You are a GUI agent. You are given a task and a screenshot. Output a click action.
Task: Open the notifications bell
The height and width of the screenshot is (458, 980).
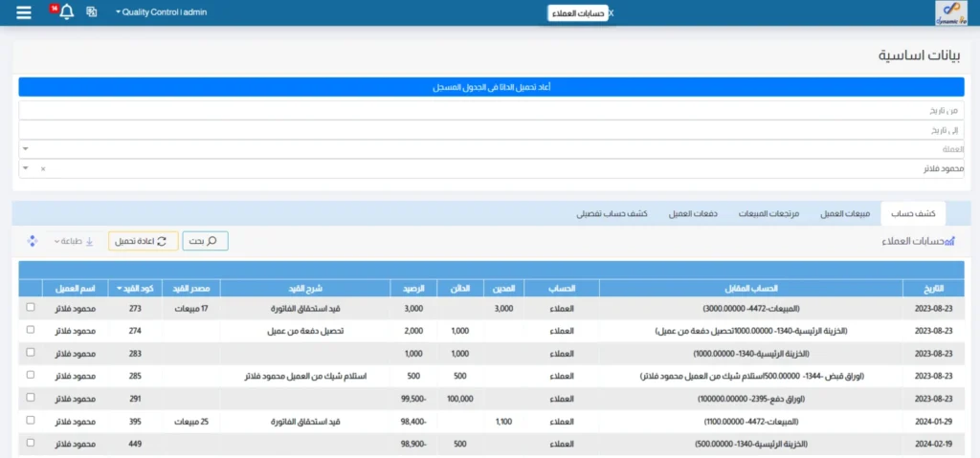(x=66, y=12)
